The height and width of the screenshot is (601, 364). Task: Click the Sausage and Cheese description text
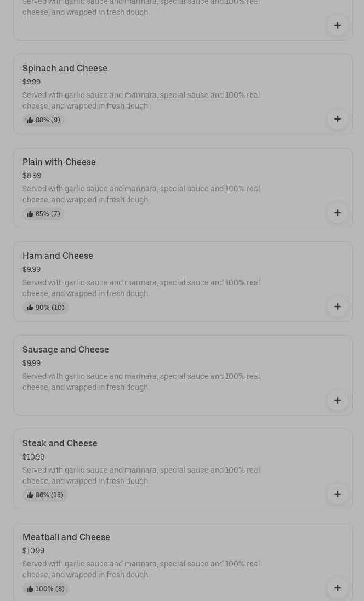pyautogui.click(x=141, y=382)
